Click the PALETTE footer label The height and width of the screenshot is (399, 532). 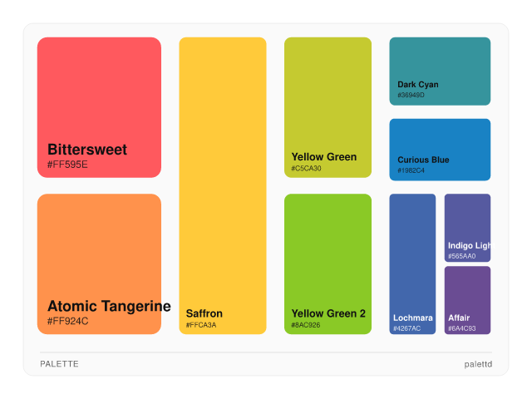[x=59, y=364]
